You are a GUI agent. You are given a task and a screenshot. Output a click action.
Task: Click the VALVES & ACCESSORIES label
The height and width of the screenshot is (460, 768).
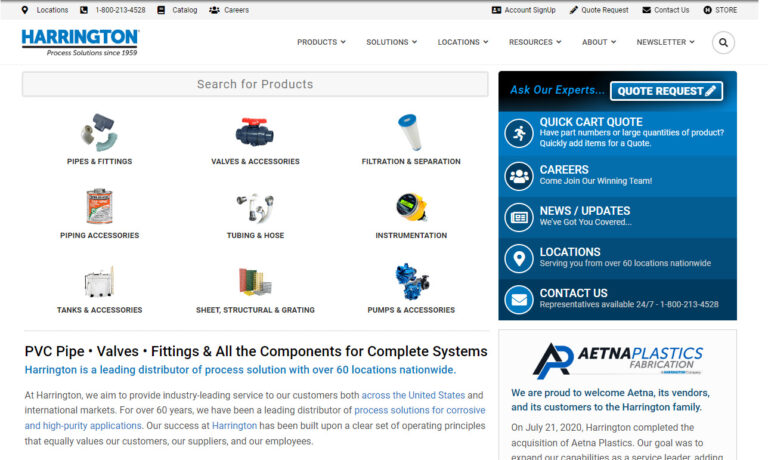[255, 162]
